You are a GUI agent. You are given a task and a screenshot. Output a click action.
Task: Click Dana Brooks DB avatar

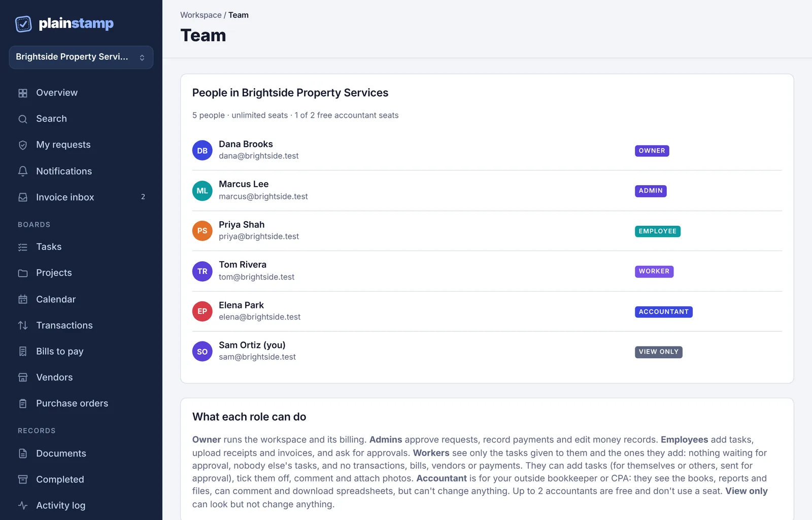click(202, 151)
